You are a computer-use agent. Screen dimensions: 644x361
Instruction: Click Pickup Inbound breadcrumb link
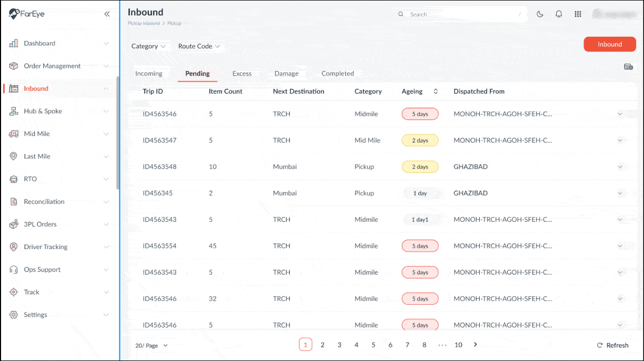(143, 24)
